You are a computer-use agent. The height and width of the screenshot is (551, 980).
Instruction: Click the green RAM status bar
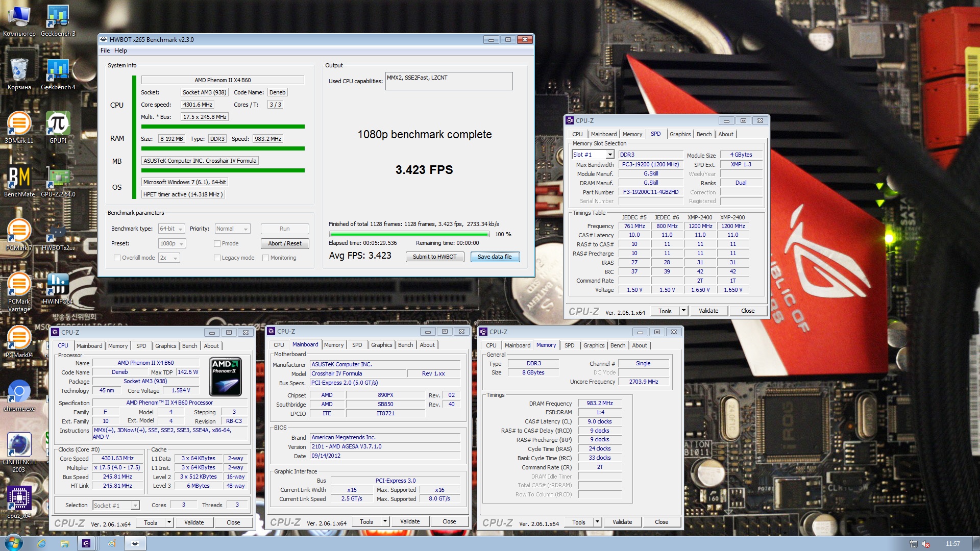pos(223,148)
